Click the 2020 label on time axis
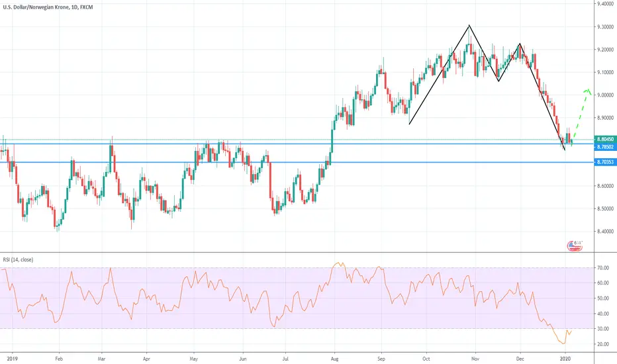Screen dimensions: 617x364 click(x=565, y=359)
